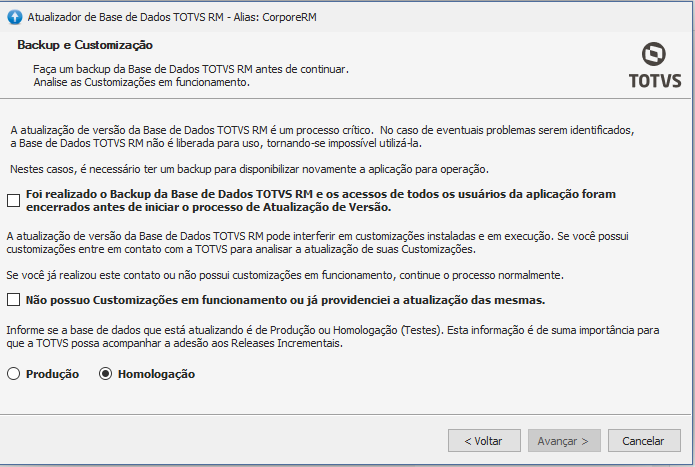Select the Produção radio button

[x=14, y=374]
